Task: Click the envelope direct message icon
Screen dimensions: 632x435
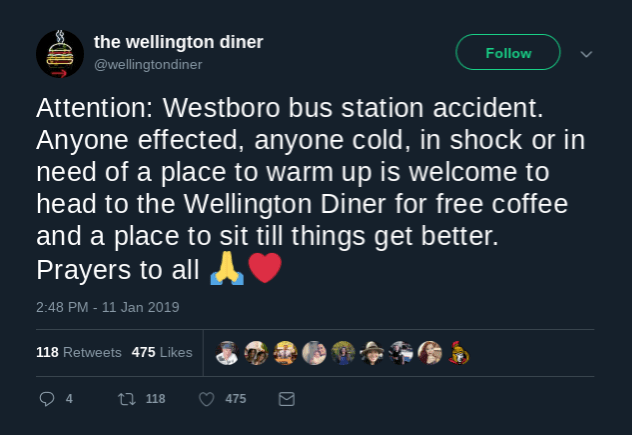Action: coord(286,399)
